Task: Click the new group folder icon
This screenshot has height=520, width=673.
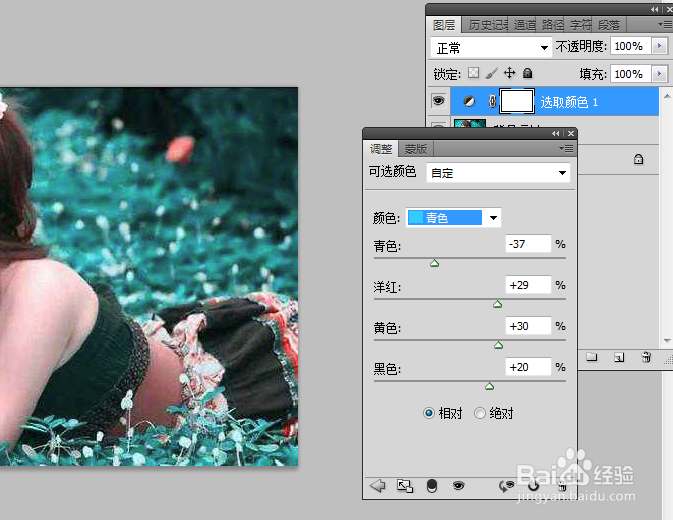Action: click(x=592, y=357)
